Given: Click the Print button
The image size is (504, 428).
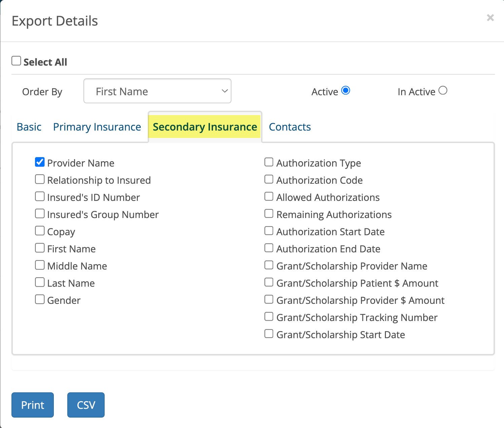Looking at the screenshot, I should click(33, 405).
